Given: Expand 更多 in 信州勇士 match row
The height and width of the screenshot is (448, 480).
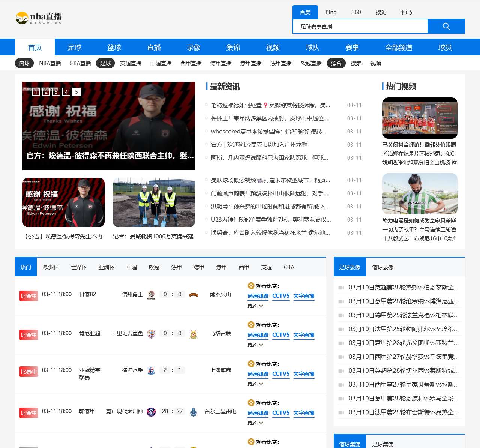Looking at the screenshot, I should pyautogui.click(x=255, y=306).
